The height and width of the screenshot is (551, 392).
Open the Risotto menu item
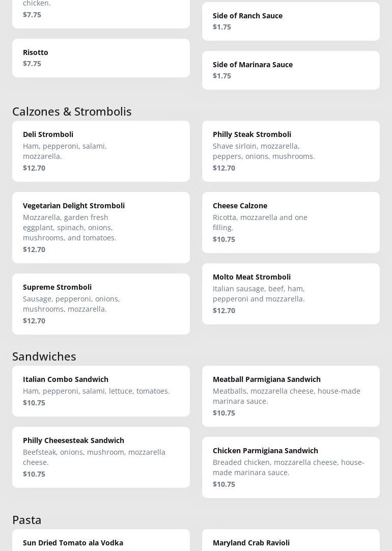[x=101, y=58]
